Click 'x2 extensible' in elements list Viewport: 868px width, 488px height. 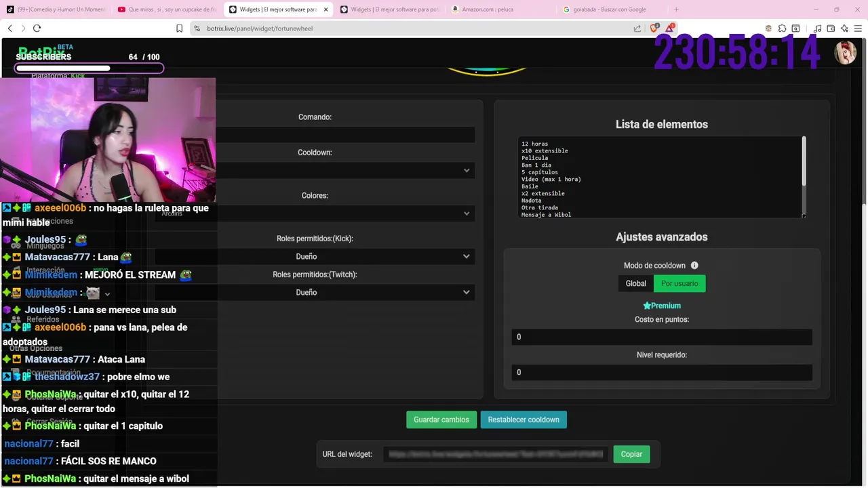[x=542, y=194]
